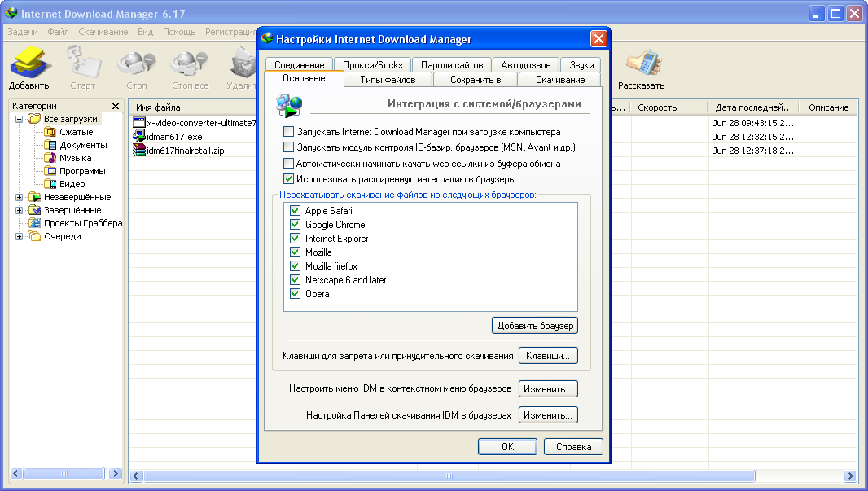This screenshot has width=868, height=491.
Task: Select the Все загрузки folder
Action: [x=70, y=118]
